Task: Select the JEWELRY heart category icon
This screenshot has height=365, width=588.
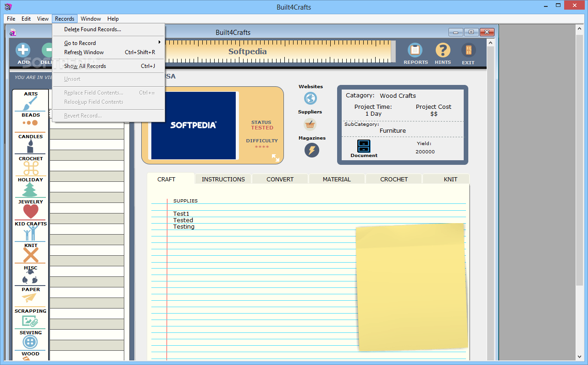Action: [x=31, y=211]
